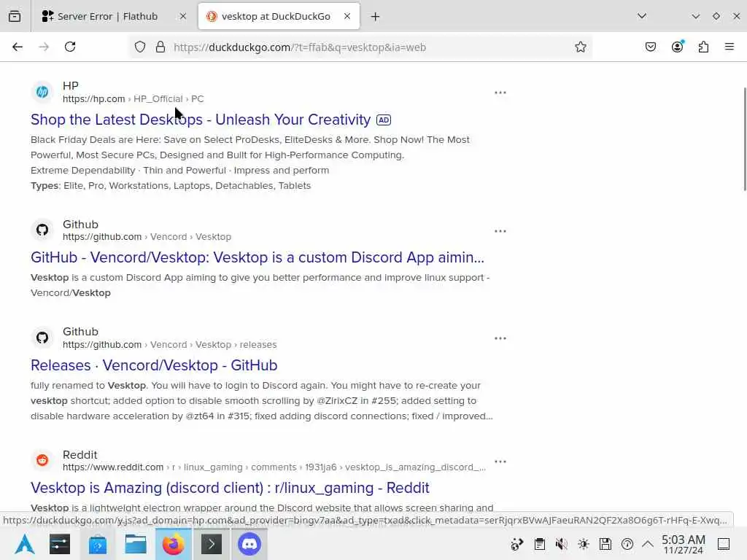Viewport: 747px width, 560px height.
Task: Close the Server Error Flathub tab
Action: [183, 16]
